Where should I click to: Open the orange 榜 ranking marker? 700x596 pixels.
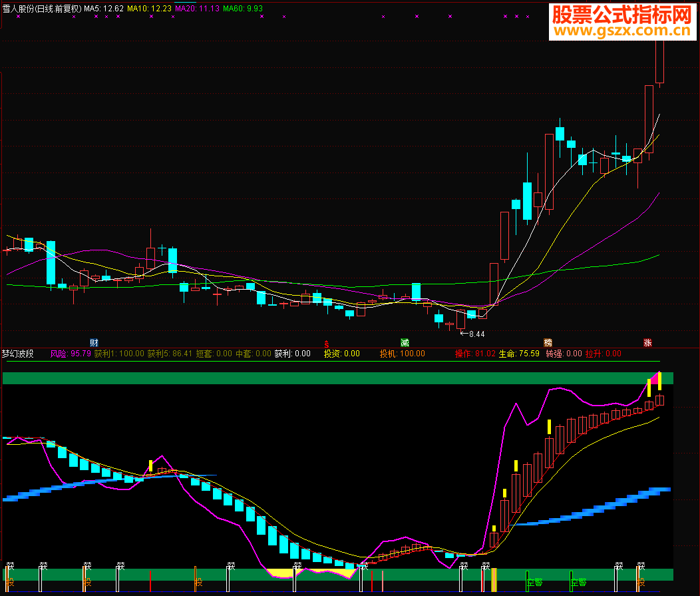coord(548,343)
